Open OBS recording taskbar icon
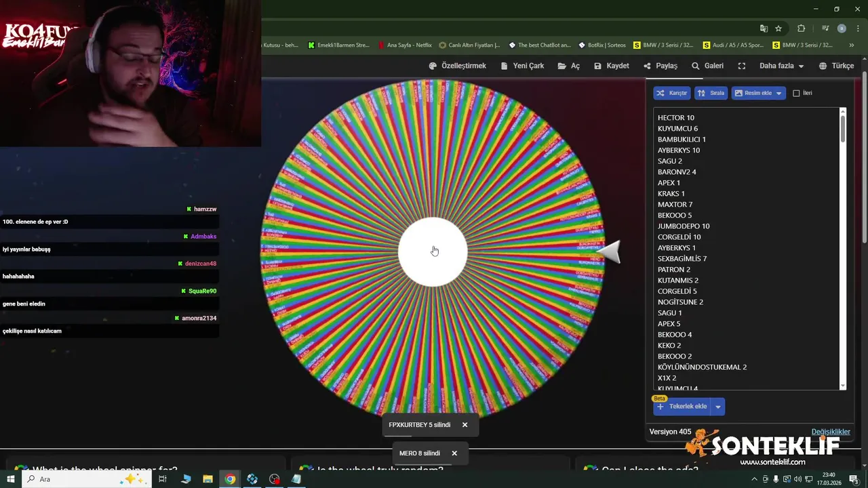Screen dimensions: 868x488 tap(274, 479)
